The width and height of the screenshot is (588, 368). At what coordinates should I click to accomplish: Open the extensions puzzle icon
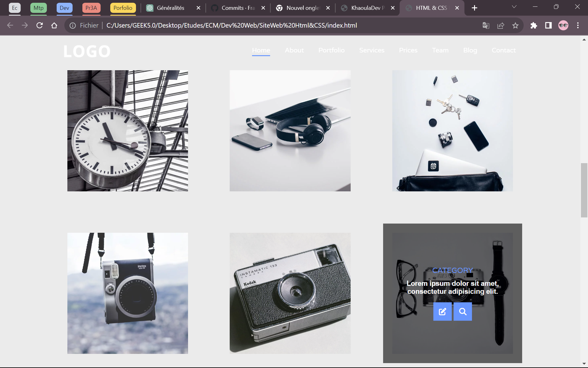pyautogui.click(x=534, y=25)
